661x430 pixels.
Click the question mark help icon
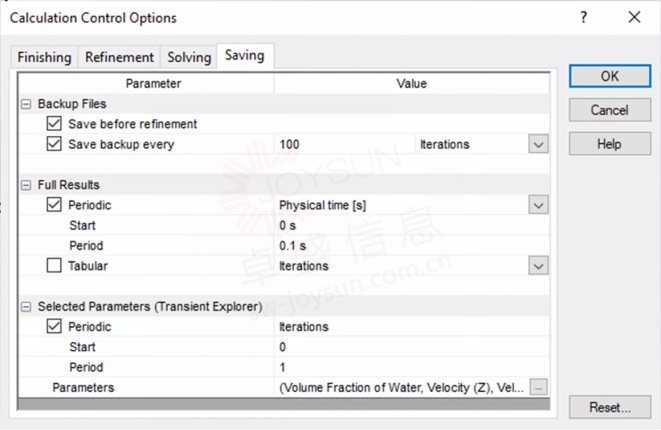(x=583, y=17)
